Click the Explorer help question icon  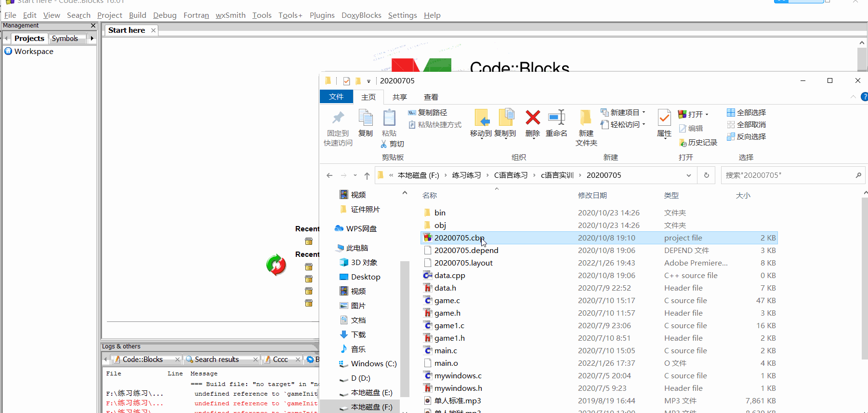click(864, 97)
